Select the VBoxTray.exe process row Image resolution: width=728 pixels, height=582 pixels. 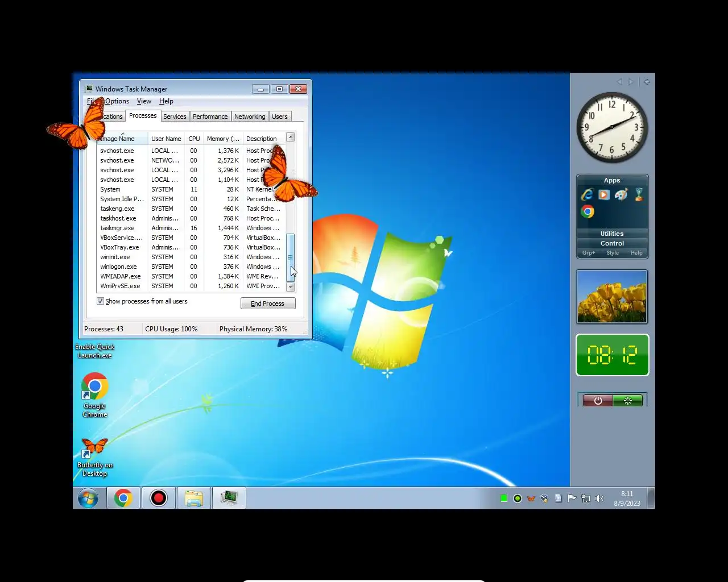tap(191, 247)
